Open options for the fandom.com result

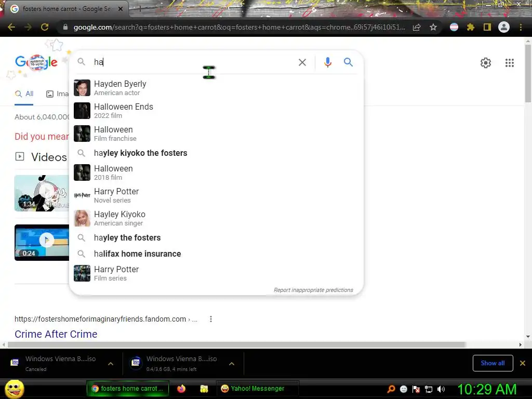click(x=211, y=319)
